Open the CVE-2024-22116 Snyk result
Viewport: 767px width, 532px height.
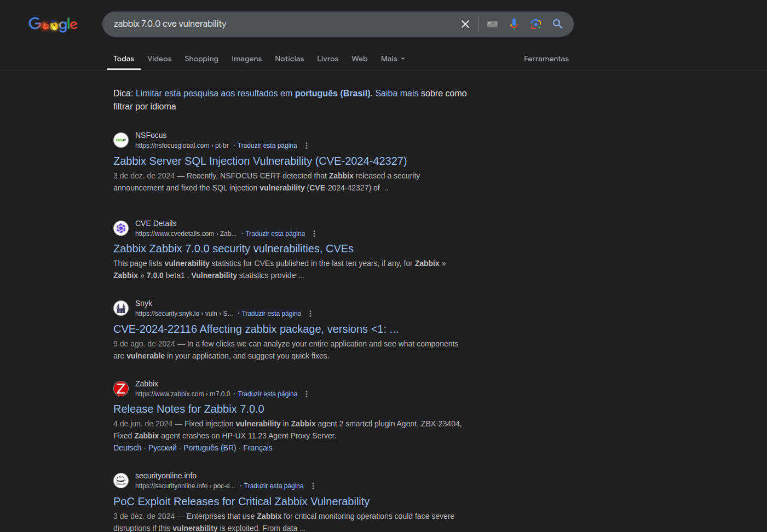pos(256,329)
